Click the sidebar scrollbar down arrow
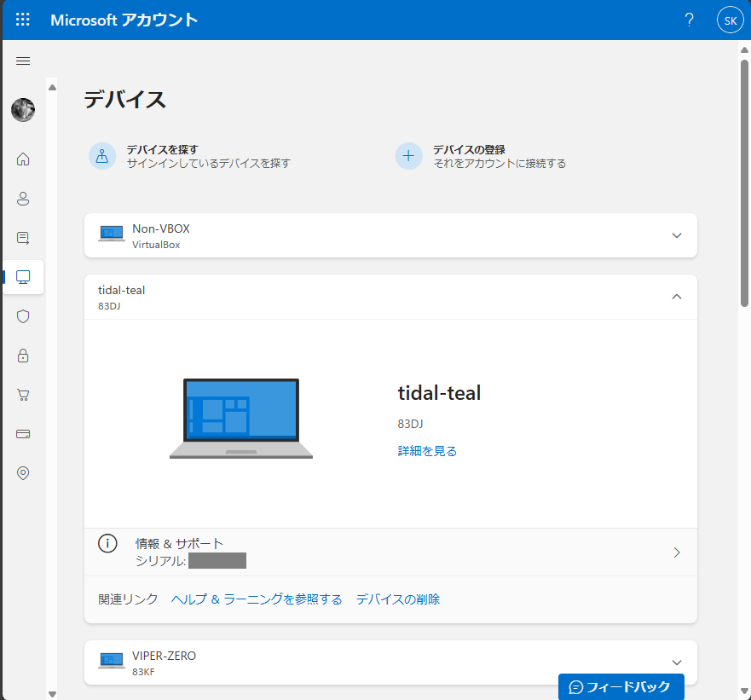This screenshot has width=751, height=700. tap(52, 694)
